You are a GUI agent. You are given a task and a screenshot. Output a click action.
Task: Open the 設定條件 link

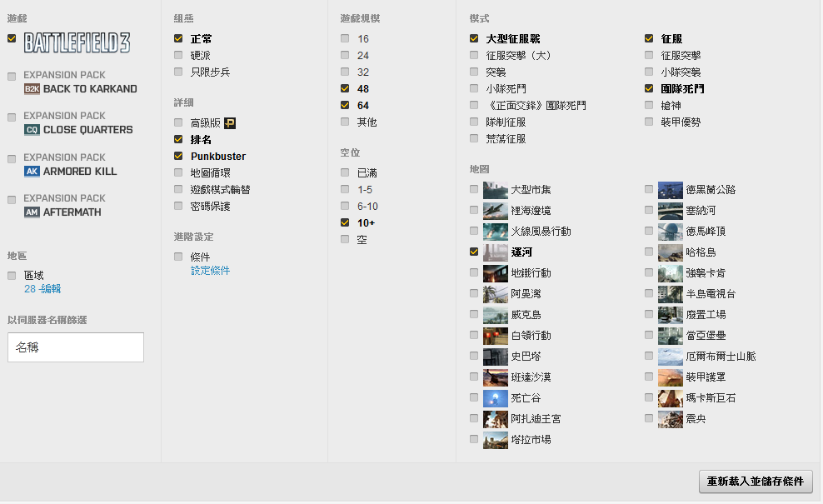[x=210, y=271]
